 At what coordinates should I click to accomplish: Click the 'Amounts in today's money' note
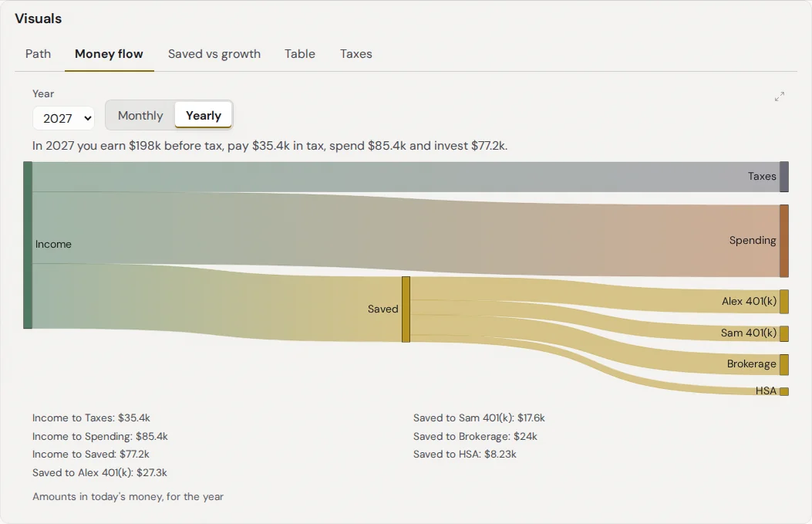(128, 496)
